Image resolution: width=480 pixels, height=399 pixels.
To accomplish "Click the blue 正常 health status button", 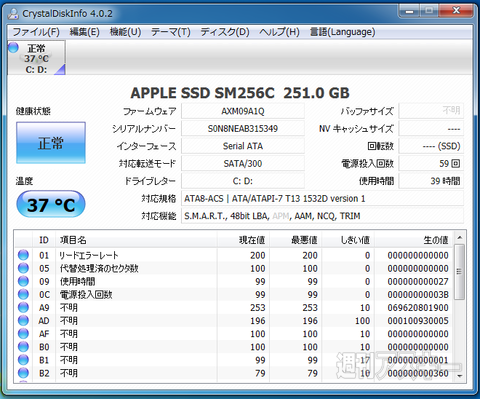I will [x=51, y=143].
